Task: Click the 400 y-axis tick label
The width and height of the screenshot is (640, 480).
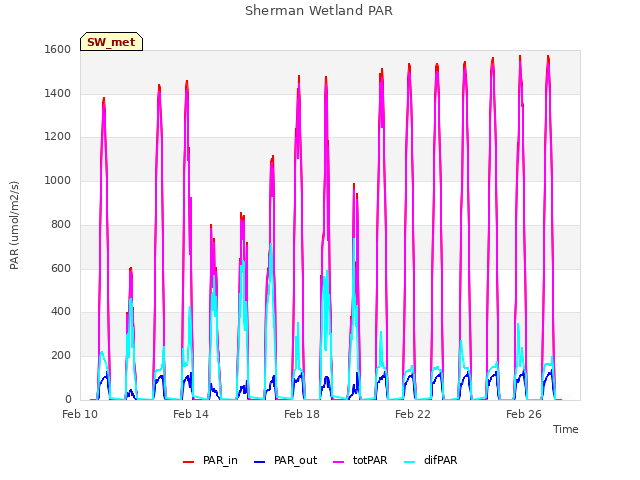Action: point(61,312)
